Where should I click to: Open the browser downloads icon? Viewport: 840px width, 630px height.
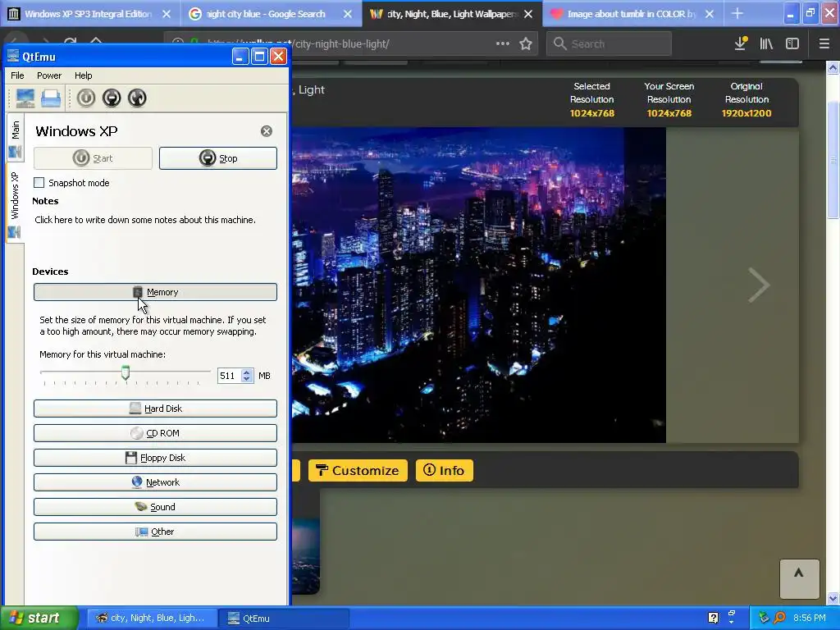[741, 44]
